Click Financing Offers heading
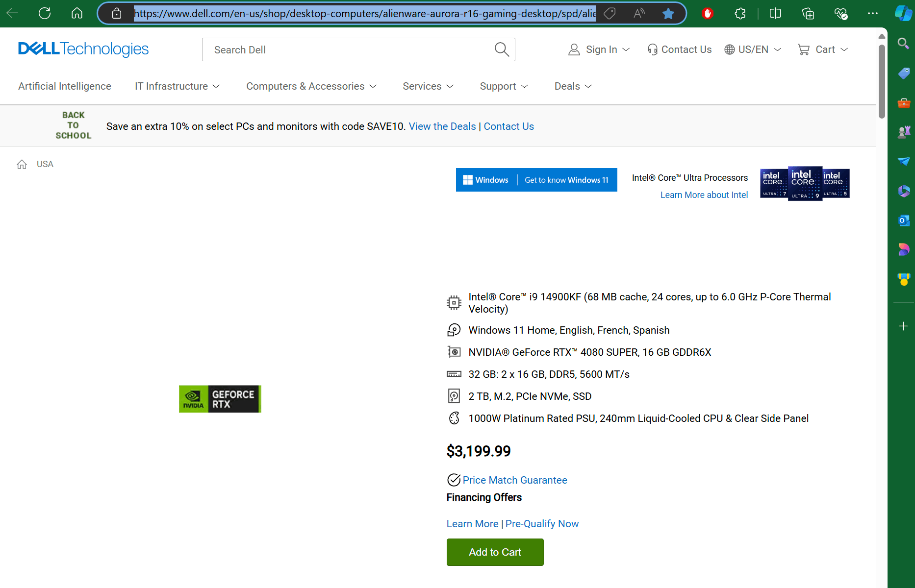This screenshot has width=915, height=588. tap(484, 497)
